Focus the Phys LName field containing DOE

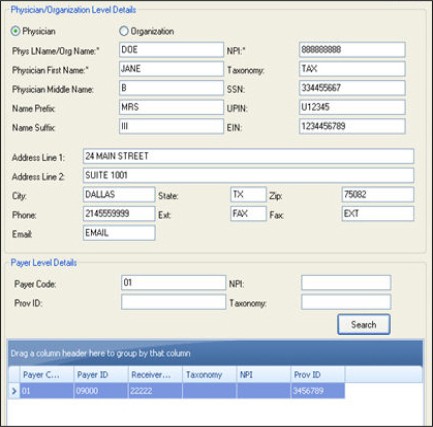[171, 50]
